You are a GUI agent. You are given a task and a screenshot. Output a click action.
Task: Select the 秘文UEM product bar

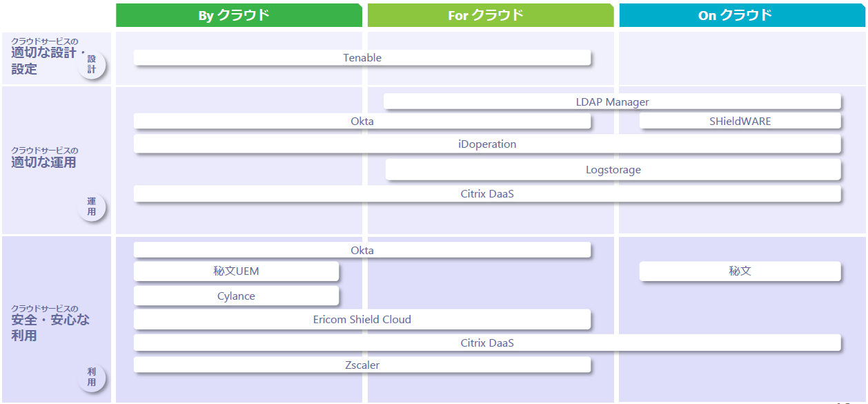(236, 271)
